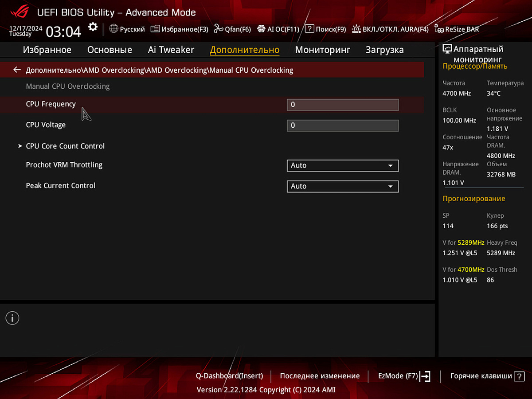Select the Peak Current Control label
This screenshot has height=399, width=532.
click(x=61, y=186)
